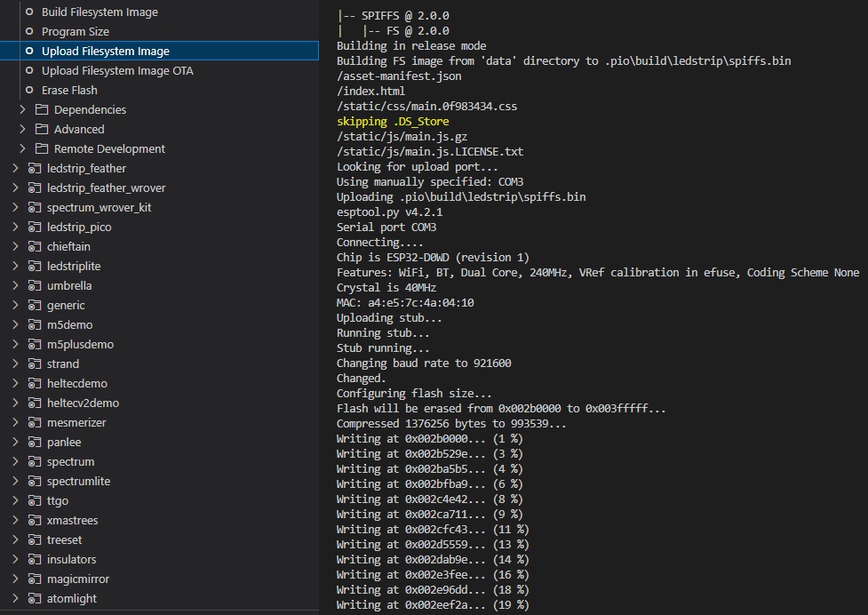
Task: Click 'MAC: a4:e5:7c:4a:04:10' terminal line
Action: (405, 303)
